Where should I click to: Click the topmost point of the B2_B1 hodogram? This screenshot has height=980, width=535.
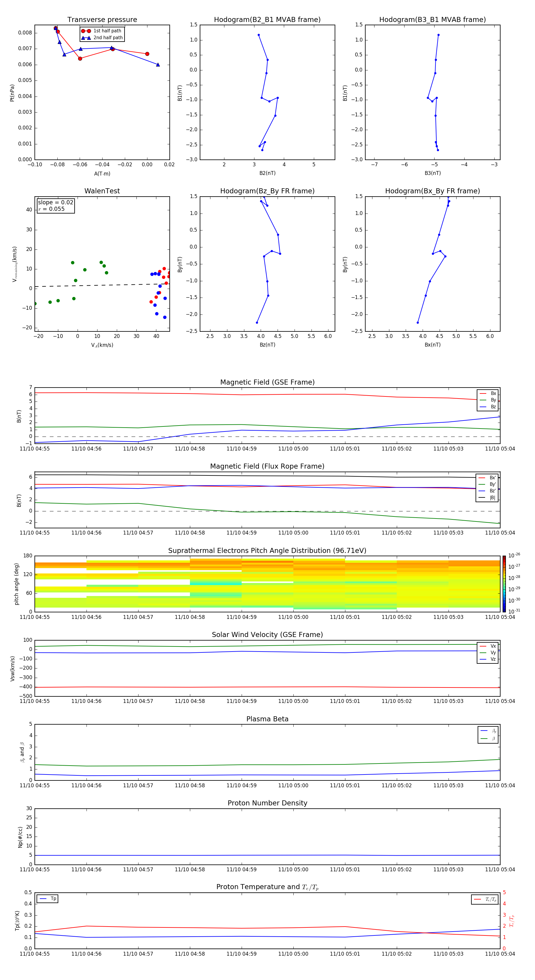tap(259, 35)
